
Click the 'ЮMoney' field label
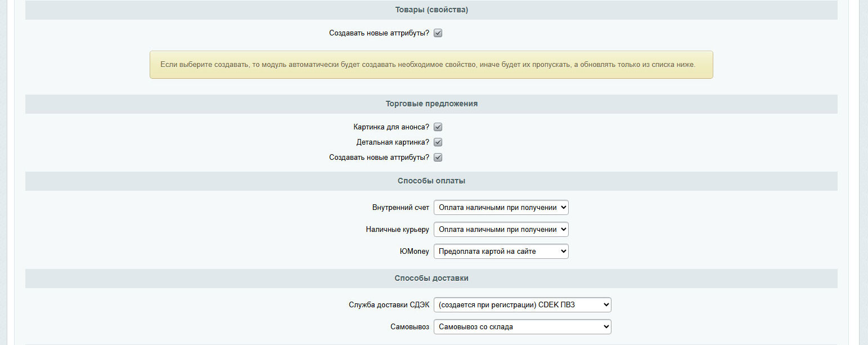click(x=414, y=252)
